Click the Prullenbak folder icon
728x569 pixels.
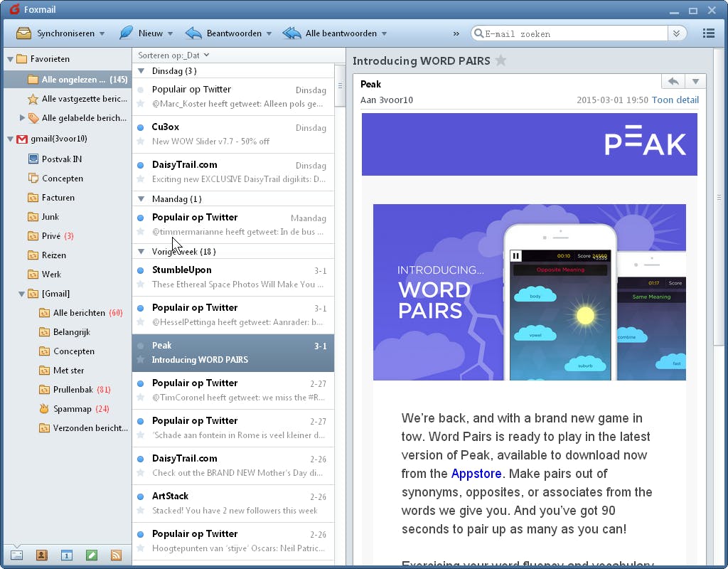tap(44, 390)
